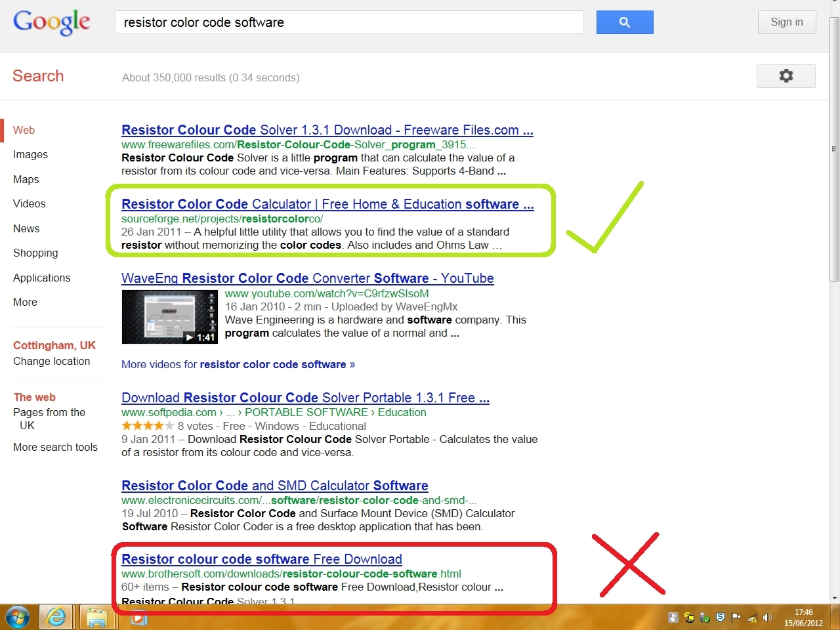The width and height of the screenshot is (840, 630).
Task: Click the Search heading label
Action: (x=38, y=76)
